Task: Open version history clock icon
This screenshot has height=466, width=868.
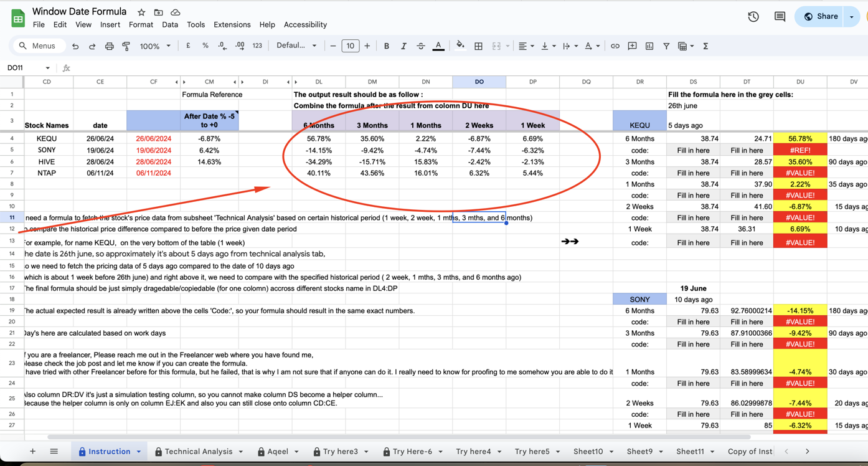Action: (x=753, y=17)
